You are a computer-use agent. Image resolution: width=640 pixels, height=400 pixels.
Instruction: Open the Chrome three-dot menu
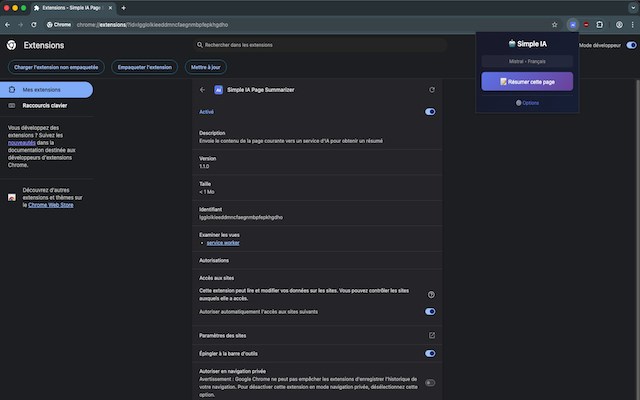632,24
